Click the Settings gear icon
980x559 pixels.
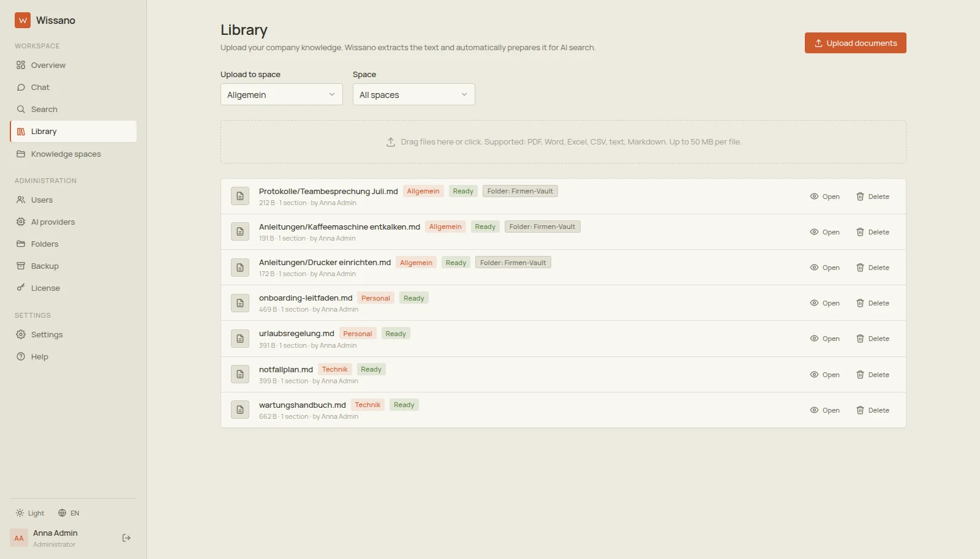tap(21, 334)
